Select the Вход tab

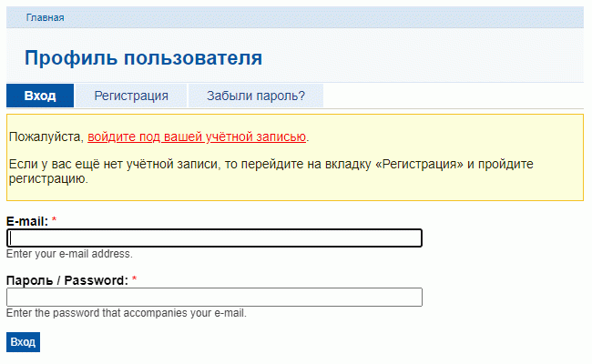tap(40, 96)
